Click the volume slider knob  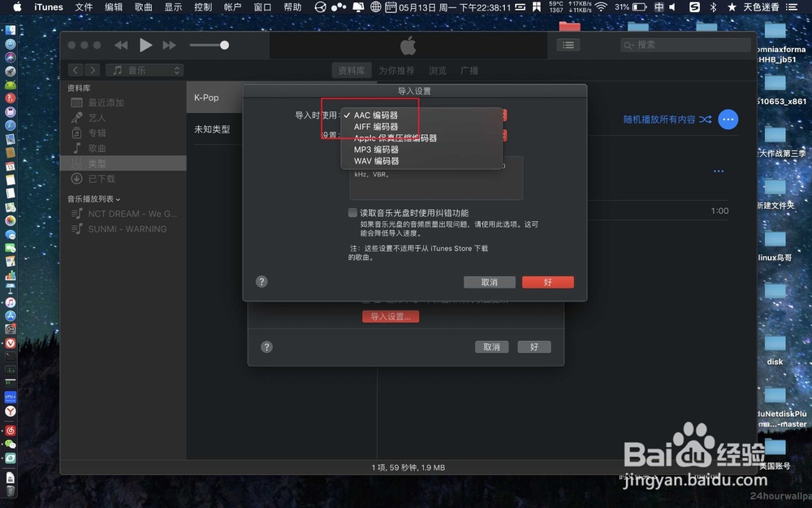pos(224,45)
